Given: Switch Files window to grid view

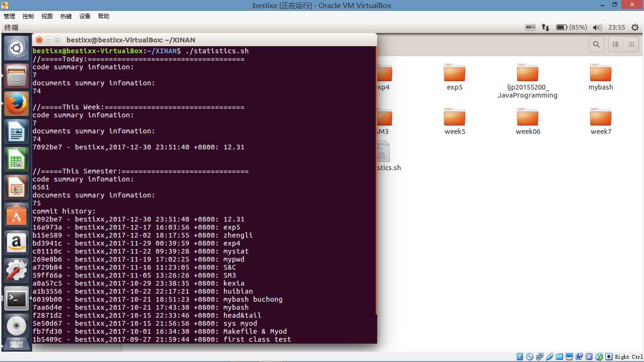Looking at the screenshot, I should 631,44.
